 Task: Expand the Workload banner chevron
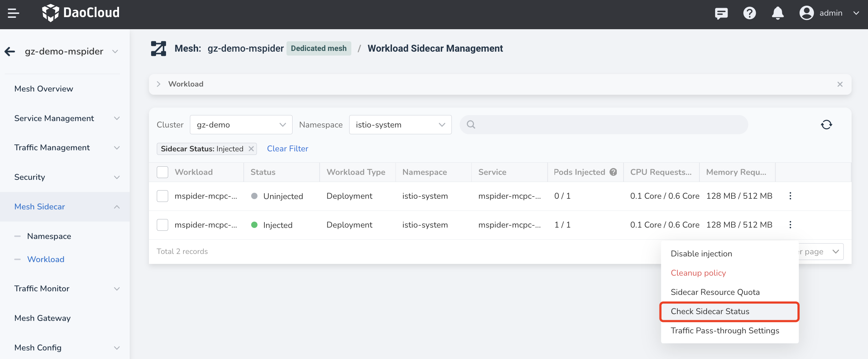159,84
